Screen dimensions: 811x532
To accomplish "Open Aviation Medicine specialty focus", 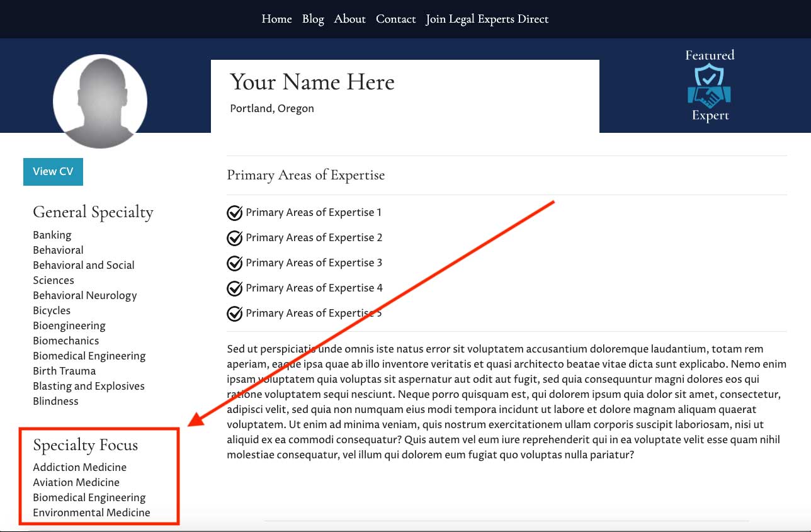I will (x=76, y=482).
